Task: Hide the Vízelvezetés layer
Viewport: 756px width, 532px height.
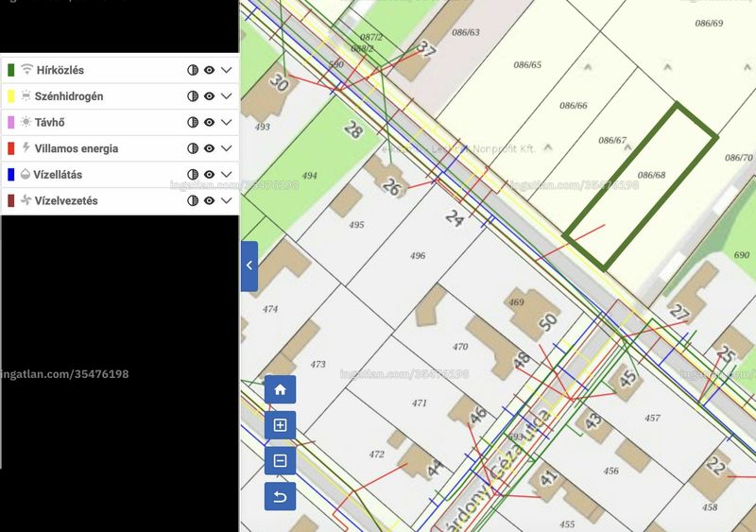Action: (x=209, y=200)
